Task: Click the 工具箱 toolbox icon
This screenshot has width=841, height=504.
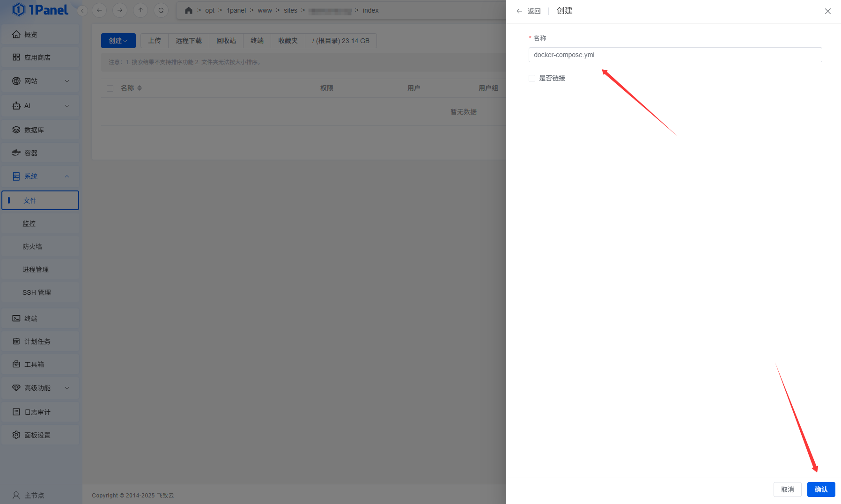Action: click(16, 364)
